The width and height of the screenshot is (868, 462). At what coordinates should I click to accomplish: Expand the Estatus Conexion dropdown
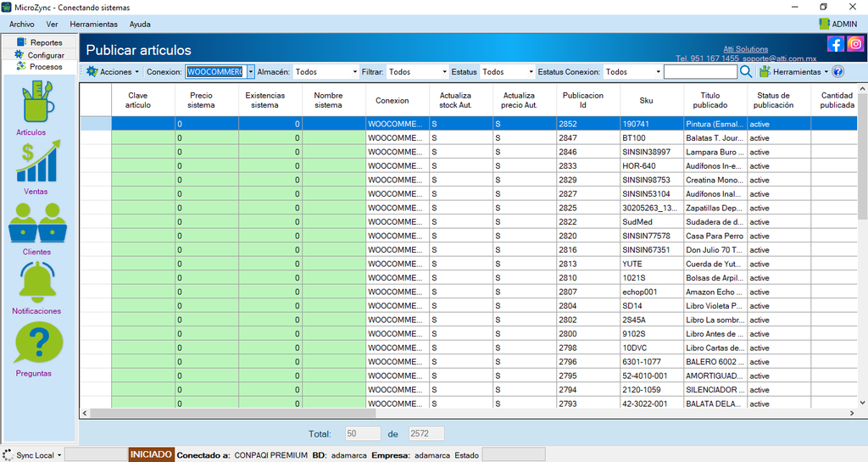[x=658, y=72]
